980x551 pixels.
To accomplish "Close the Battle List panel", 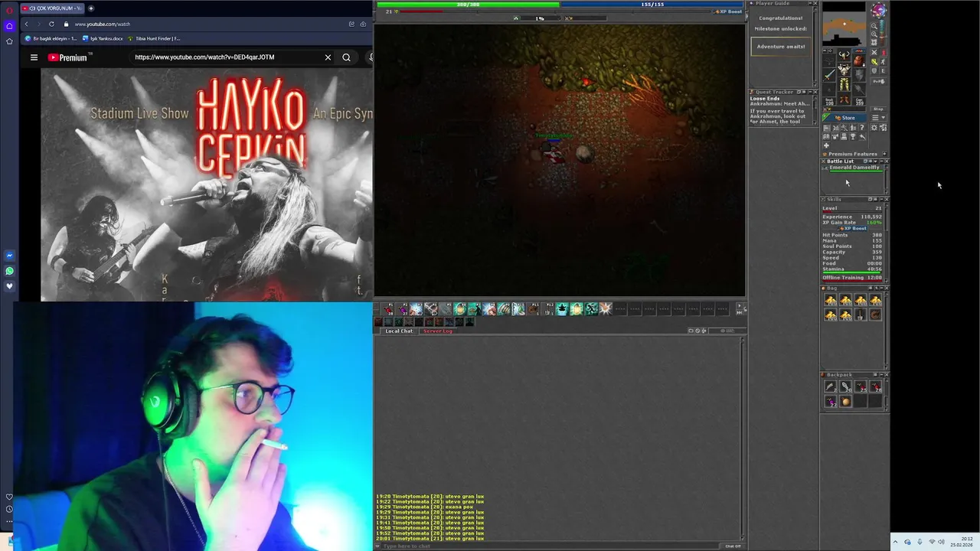I will 886,161.
